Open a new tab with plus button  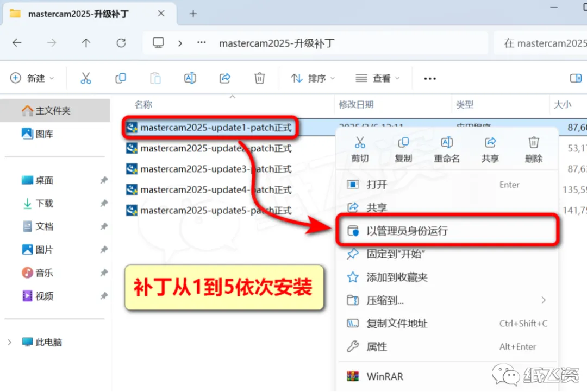tap(193, 14)
